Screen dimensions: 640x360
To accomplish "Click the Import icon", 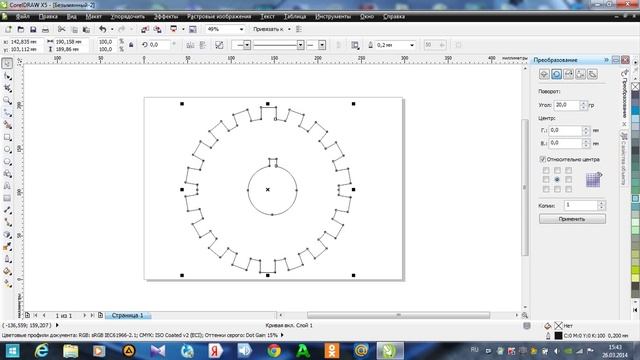I will tap(145, 29).
